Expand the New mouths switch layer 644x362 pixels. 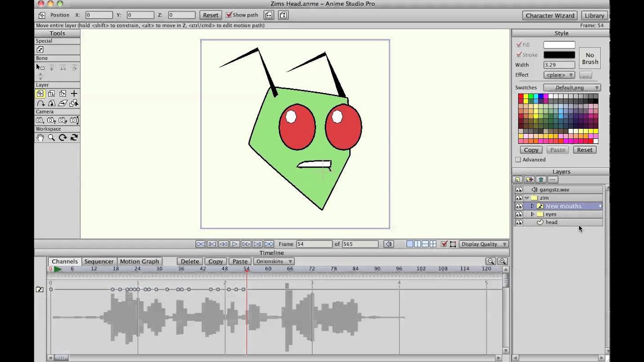[x=532, y=206]
